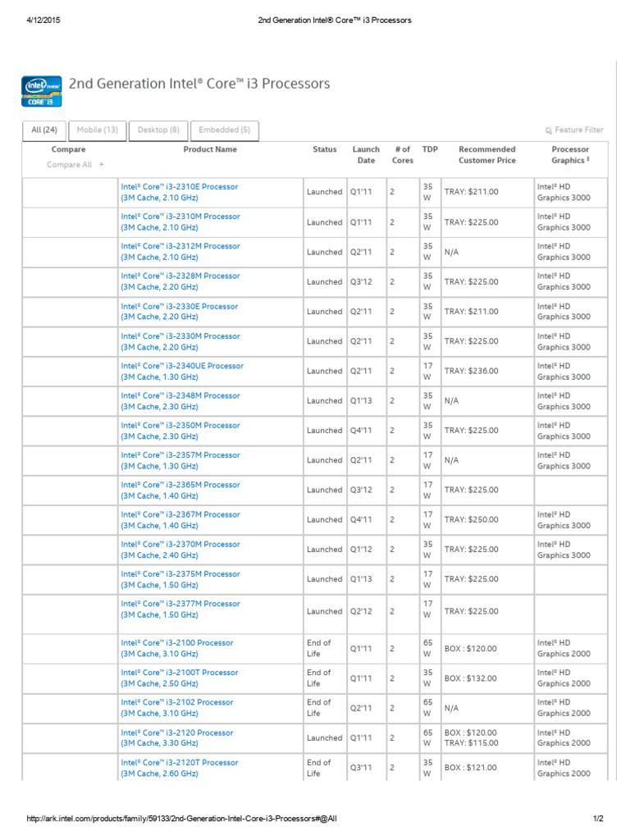Sort by the TDP column header
Image resolution: width=630 pixels, height=840 pixels.
coord(429,149)
